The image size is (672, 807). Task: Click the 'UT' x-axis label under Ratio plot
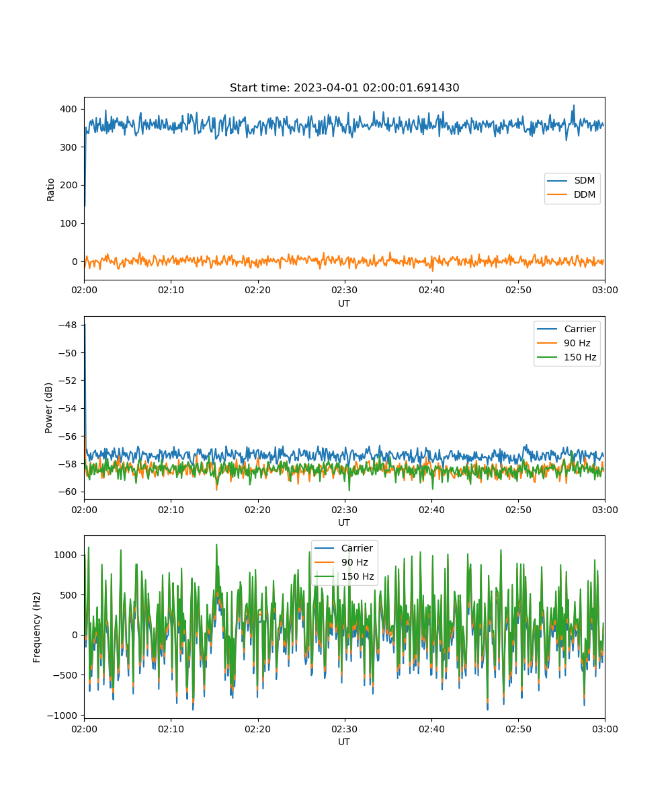pyautogui.click(x=344, y=303)
